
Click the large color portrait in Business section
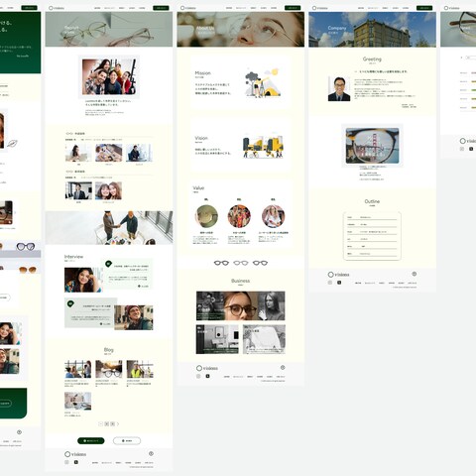tap(241, 305)
